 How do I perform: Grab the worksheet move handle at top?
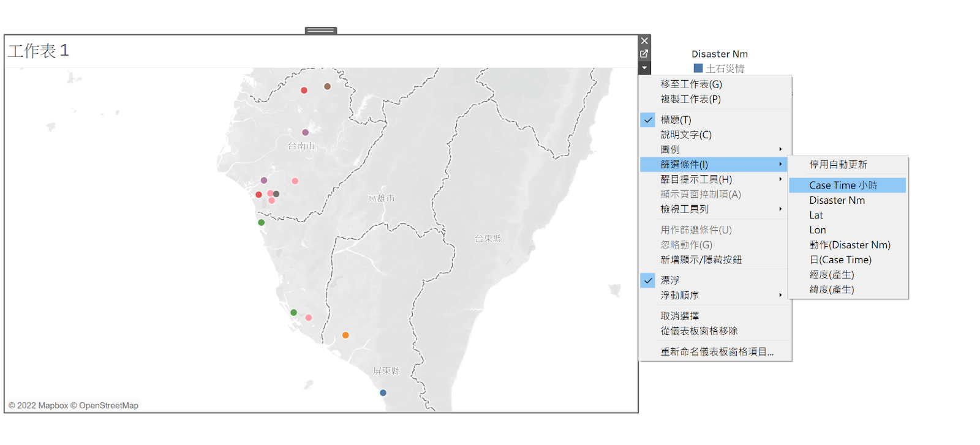pos(321,31)
